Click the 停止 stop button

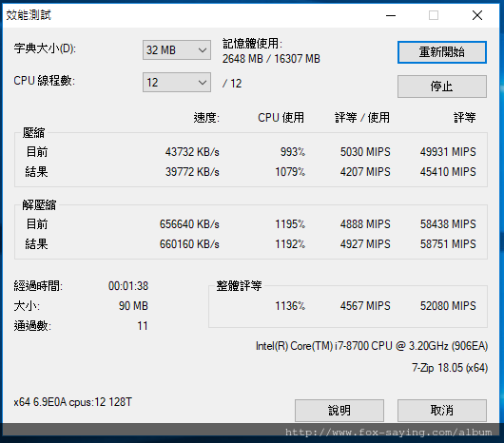coord(442,87)
